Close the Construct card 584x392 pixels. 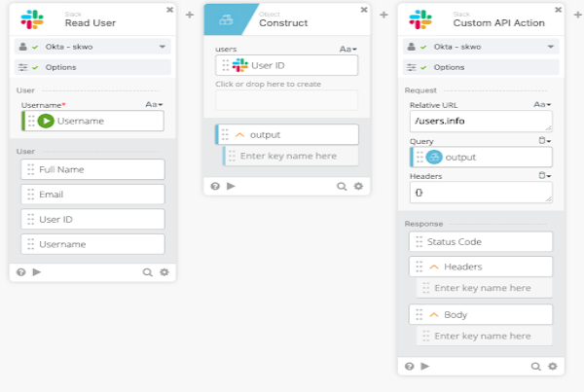[x=364, y=9]
